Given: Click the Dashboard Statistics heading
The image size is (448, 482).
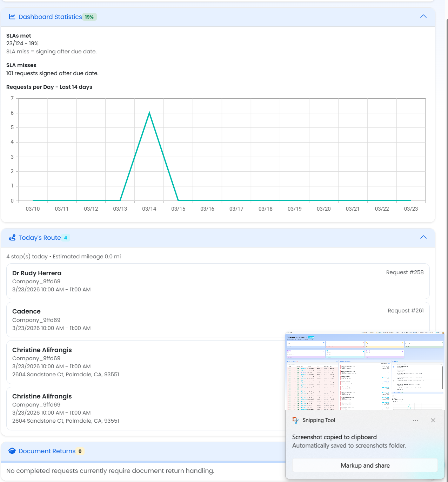Looking at the screenshot, I should (x=50, y=17).
